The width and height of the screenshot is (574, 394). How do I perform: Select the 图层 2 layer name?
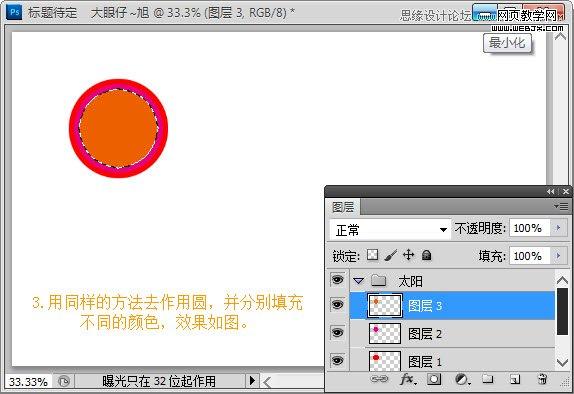(x=425, y=334)
